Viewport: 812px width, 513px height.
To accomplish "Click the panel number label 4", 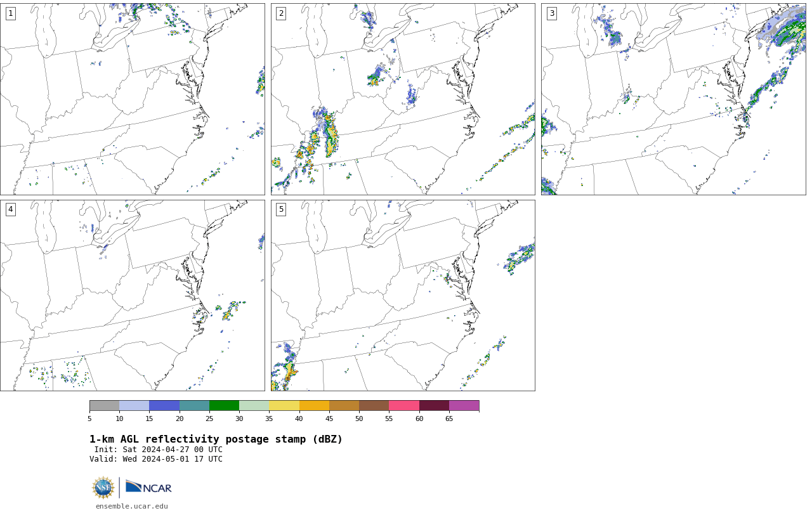I will click(10, 209).
